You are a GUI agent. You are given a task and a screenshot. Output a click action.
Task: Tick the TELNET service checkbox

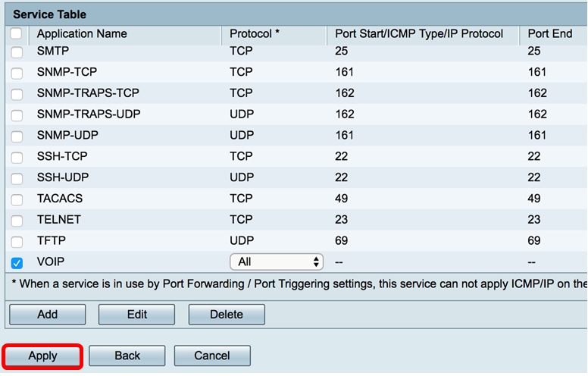tap(17, 221)
